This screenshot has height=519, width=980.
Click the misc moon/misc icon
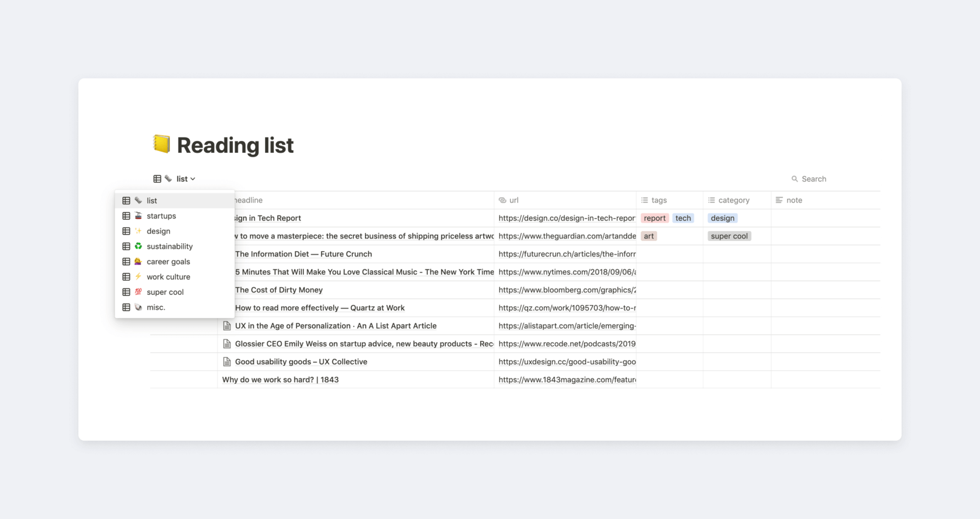138,307
